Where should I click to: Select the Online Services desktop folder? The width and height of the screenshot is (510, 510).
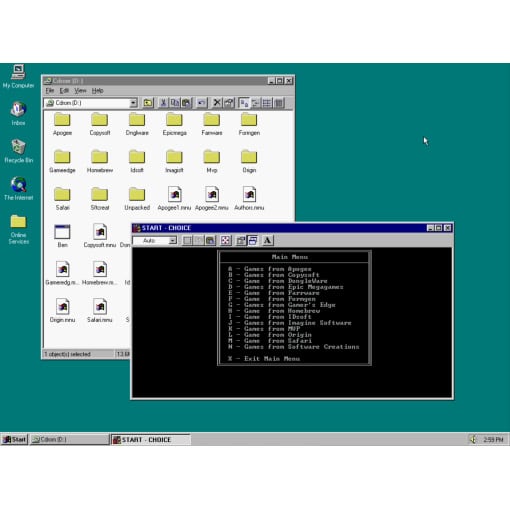[x=18, y=229]
